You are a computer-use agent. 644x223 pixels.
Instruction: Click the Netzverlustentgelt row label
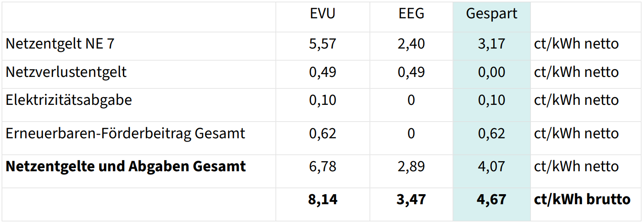click(x=66, y=72)
